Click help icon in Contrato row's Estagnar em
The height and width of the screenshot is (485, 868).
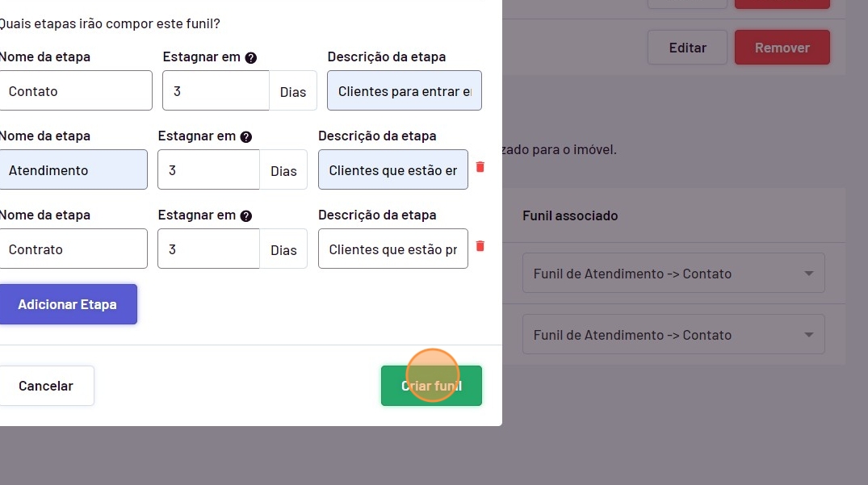click(x=246, y=216)
